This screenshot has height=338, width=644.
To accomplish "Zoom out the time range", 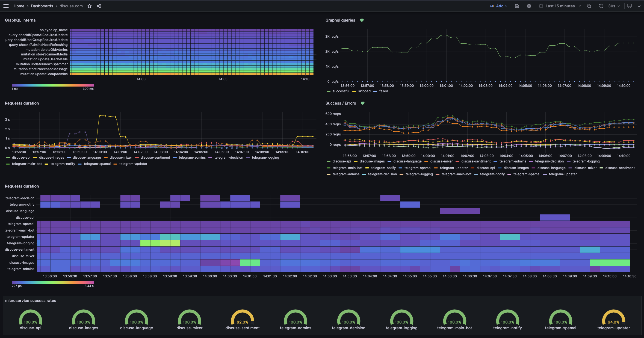I will click(x=589, y=6).
